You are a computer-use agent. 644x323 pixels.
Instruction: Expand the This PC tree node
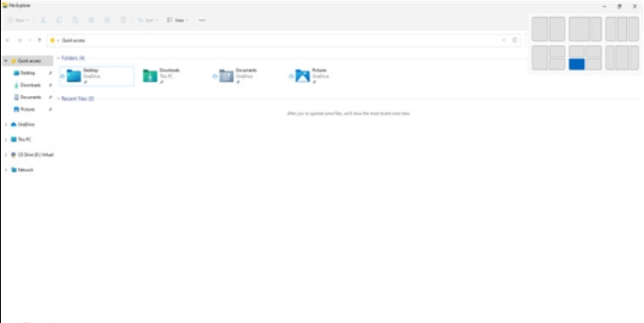click(x=6, y=140)
